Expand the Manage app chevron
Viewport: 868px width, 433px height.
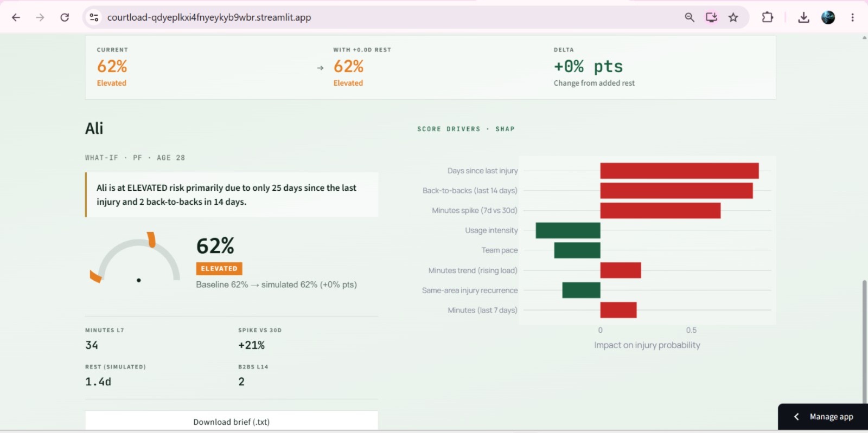[796, 417]
